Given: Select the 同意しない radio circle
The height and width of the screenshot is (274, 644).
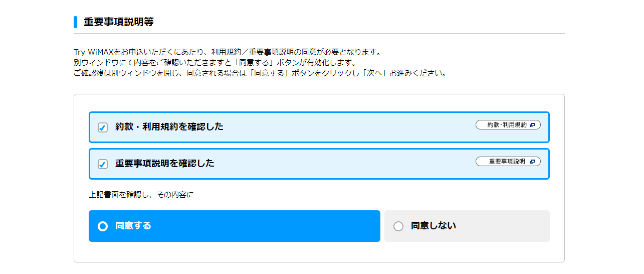Looking at the screenshot, I should (398, 226).
